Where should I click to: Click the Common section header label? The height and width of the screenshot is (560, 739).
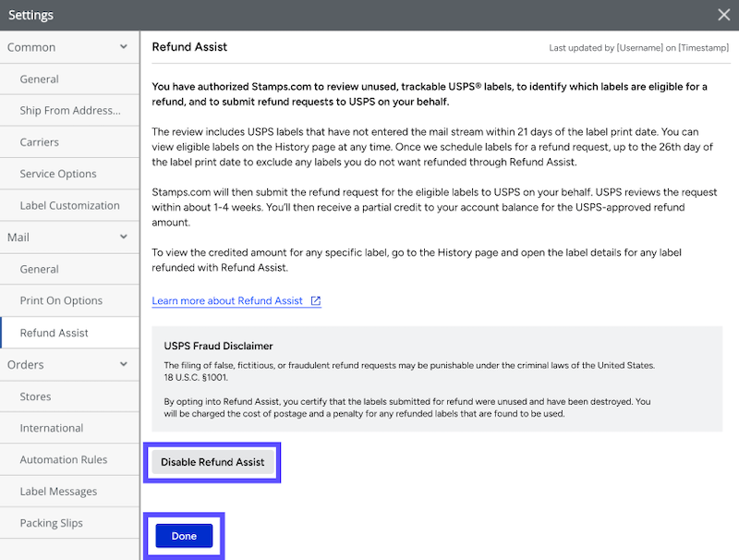pos(31,47)
